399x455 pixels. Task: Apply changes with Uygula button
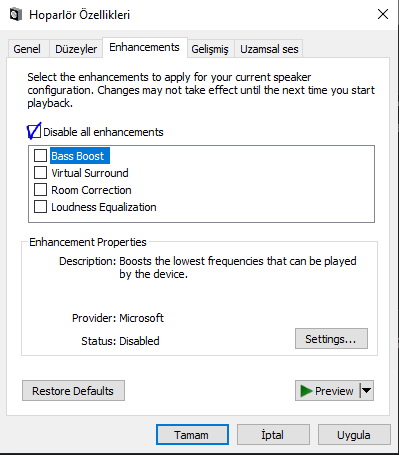pos(354,435)
